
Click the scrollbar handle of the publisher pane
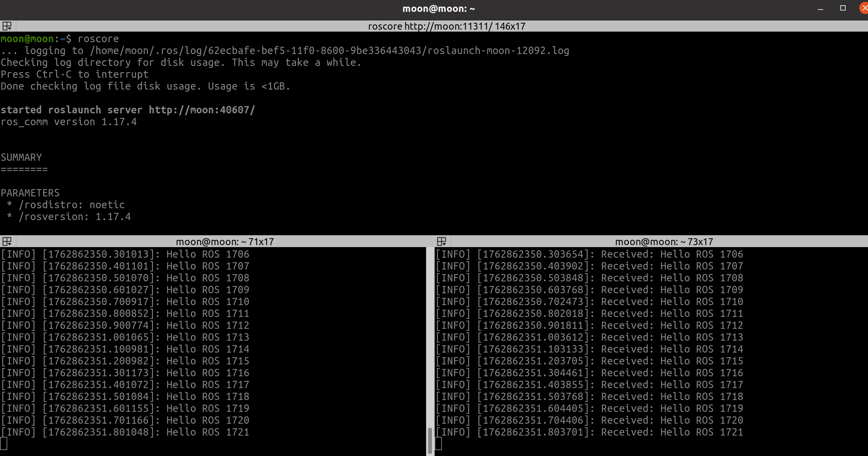(x=430, y=440)
